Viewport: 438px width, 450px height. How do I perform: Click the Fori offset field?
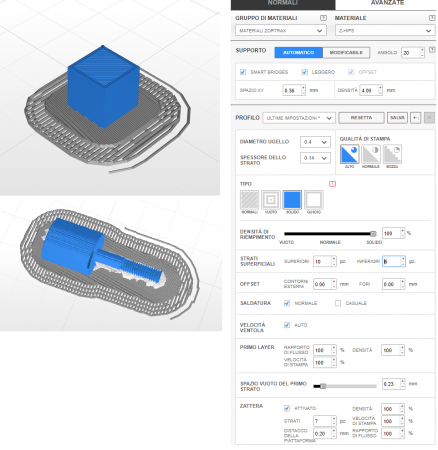coord(391,284)
